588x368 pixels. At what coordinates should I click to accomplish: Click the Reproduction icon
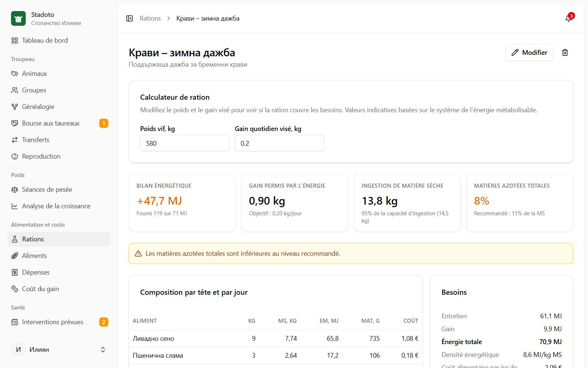pos(15,156)
